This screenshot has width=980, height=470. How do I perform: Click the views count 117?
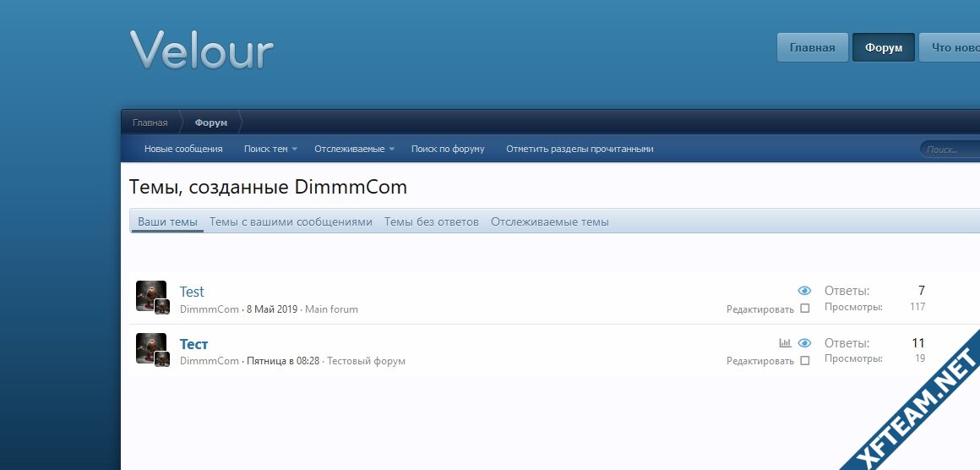pyautogui.click(x=917, y=306)
